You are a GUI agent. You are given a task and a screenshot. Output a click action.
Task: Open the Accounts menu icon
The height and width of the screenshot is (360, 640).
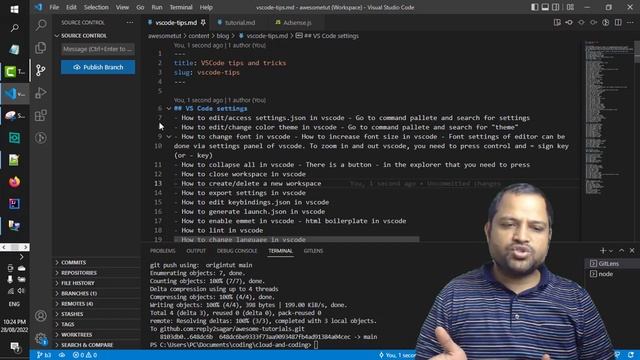[40, 316]
